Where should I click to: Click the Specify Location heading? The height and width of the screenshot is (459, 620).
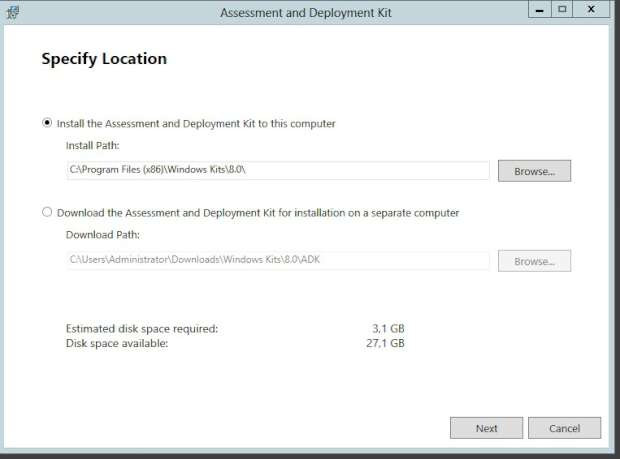pos(104,59)
